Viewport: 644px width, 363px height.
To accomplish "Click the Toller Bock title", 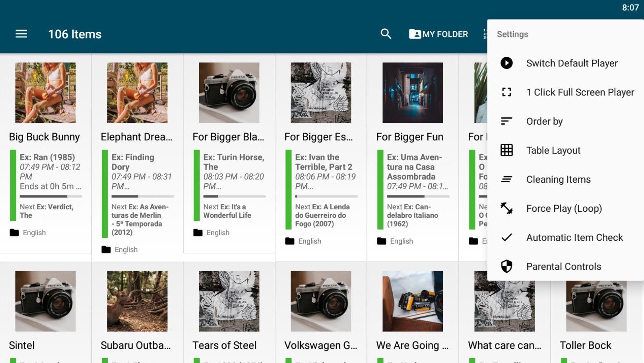I will [x=586, y=345].
